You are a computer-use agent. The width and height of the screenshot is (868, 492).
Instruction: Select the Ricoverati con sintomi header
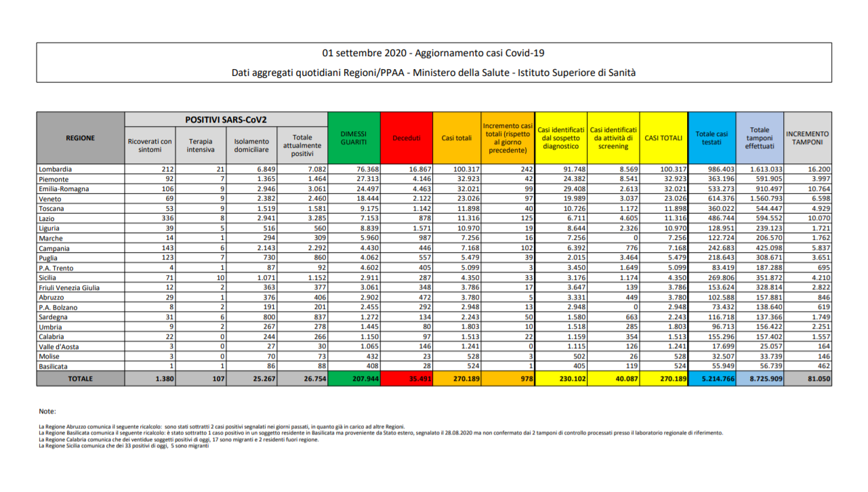coord(150,145)
